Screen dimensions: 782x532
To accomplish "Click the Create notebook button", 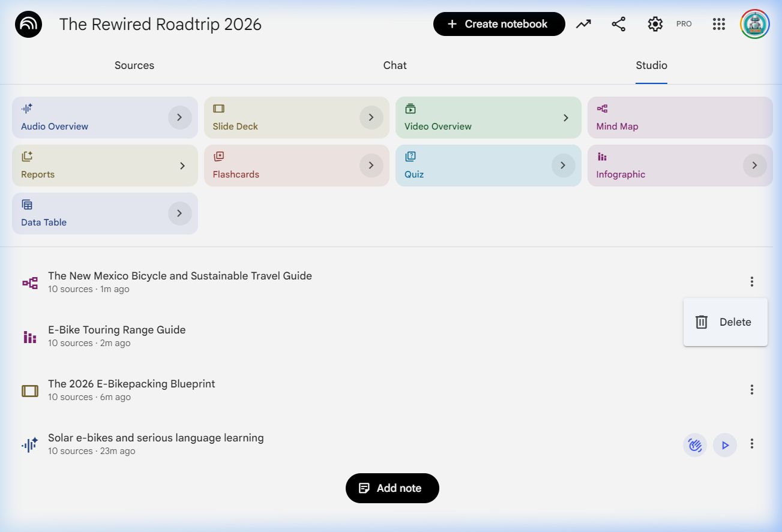I will coord(499,24).
